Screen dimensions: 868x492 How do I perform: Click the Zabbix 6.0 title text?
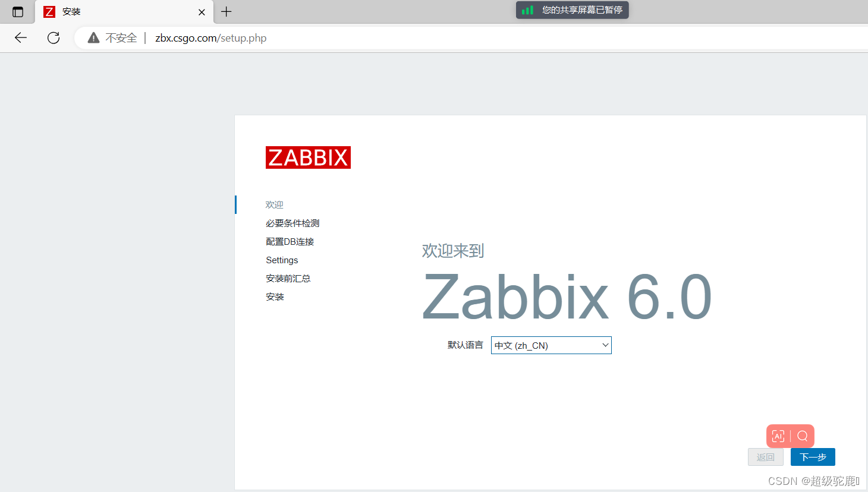[567, 297]
